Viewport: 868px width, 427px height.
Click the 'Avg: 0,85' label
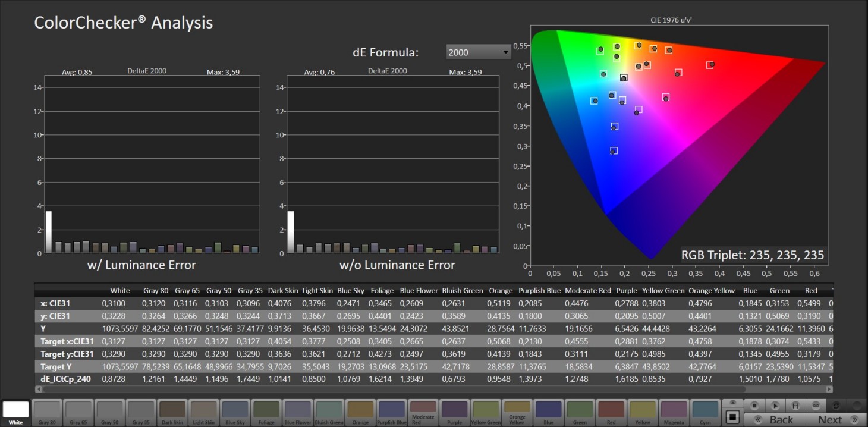77,72
